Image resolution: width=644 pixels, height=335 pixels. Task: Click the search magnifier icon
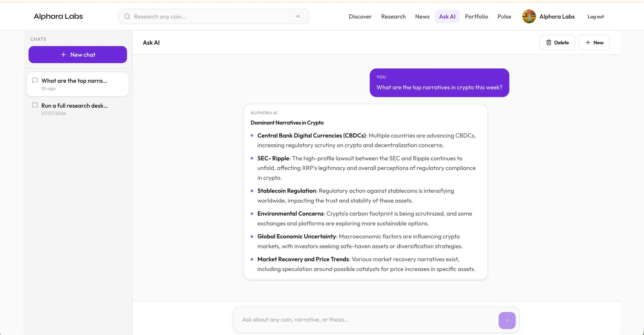pyautogui.click(x=127, y=16)
